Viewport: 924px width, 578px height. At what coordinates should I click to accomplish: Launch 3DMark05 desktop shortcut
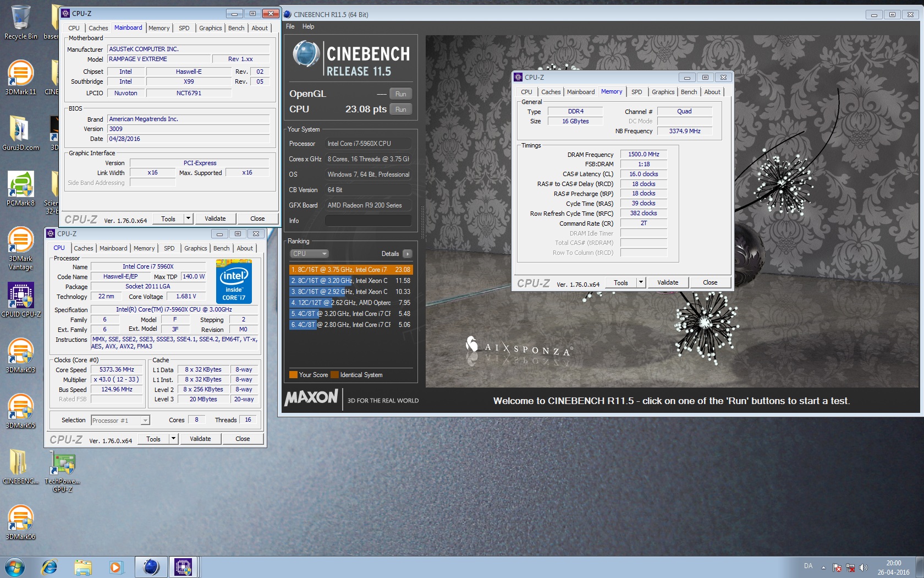pos(20,411)
